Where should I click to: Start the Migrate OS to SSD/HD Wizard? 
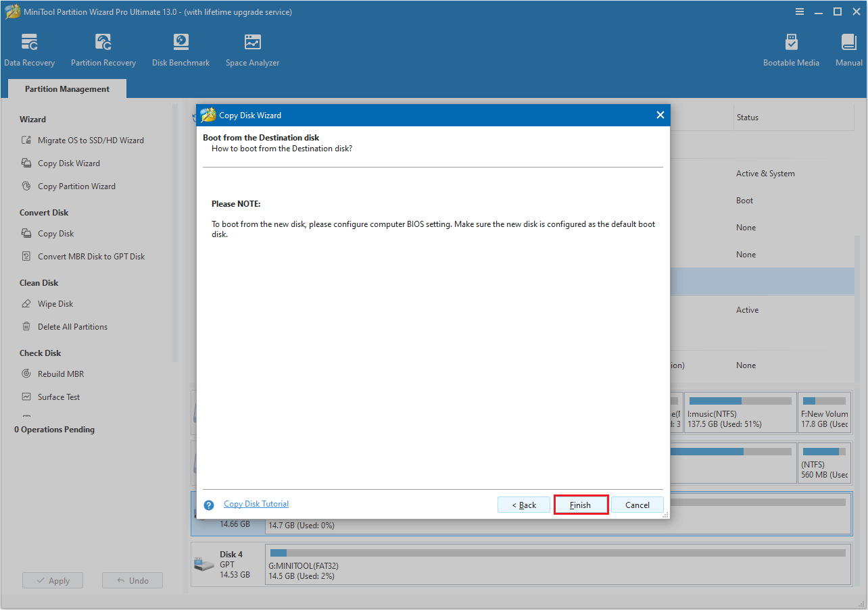point(91,140)
